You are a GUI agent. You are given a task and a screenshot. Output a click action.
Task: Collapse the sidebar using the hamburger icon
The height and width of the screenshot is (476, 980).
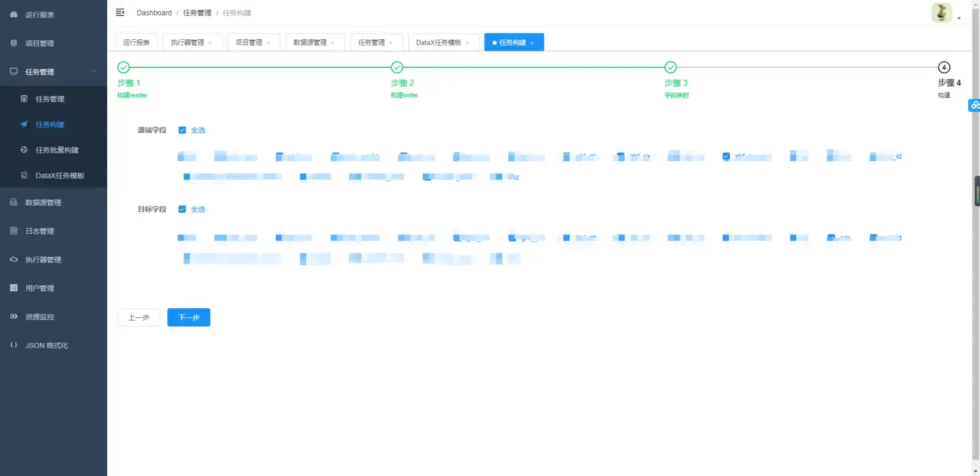[x=120, y=12]
